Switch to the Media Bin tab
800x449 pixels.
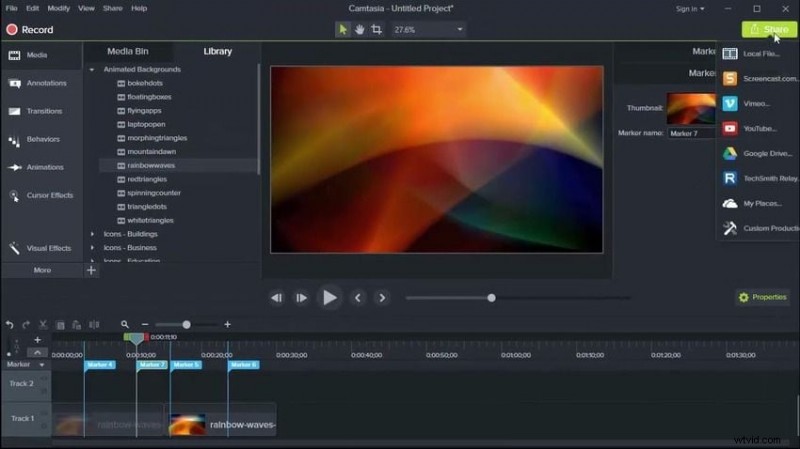(128, 51)
